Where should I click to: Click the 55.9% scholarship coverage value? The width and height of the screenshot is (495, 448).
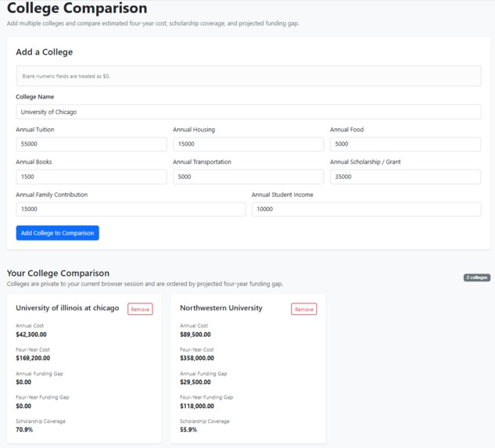pyautogui.click(x=188, y=429)
